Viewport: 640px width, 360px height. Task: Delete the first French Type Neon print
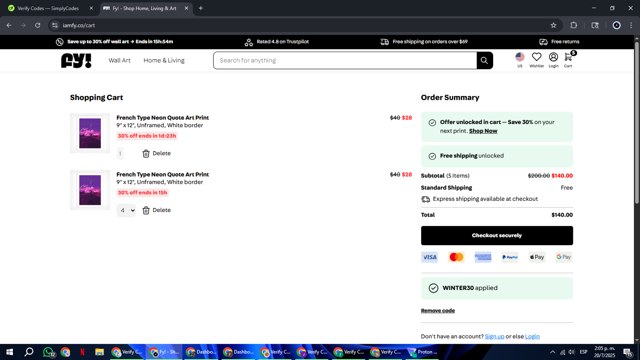point(157,153)
